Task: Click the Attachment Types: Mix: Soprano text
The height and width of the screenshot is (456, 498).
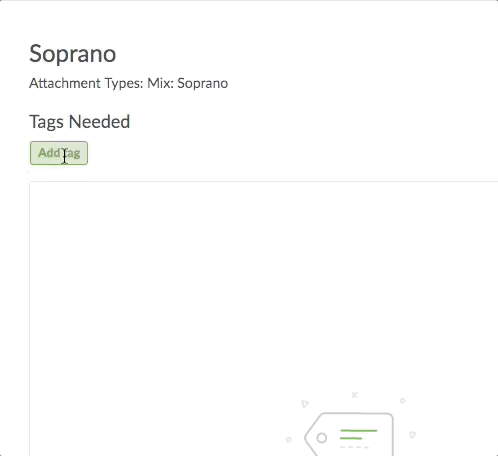Action: 129,83
